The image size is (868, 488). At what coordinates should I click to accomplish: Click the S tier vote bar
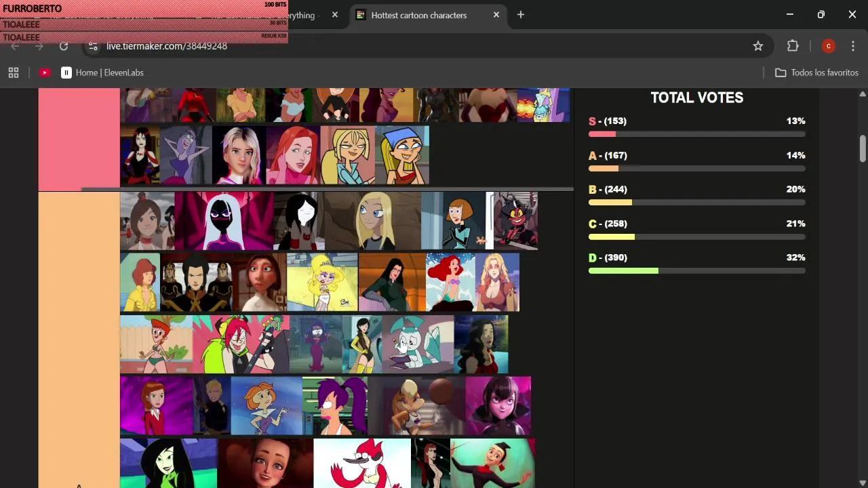coord(697,134)
